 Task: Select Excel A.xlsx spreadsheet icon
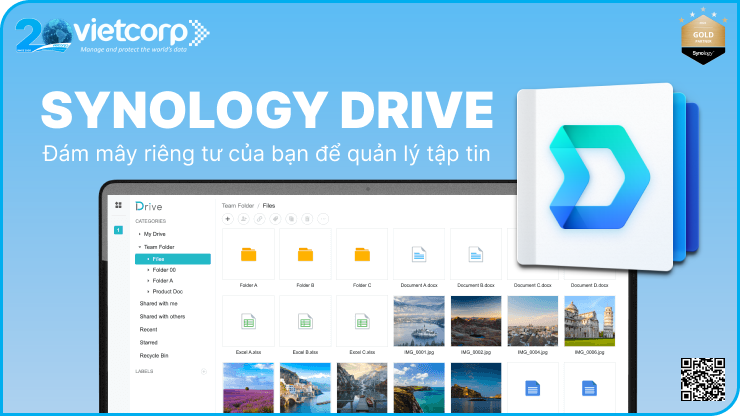(248, 322)
